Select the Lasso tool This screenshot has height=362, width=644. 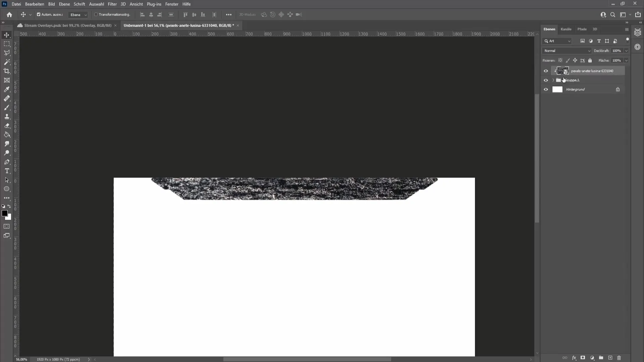coord(7,53)
